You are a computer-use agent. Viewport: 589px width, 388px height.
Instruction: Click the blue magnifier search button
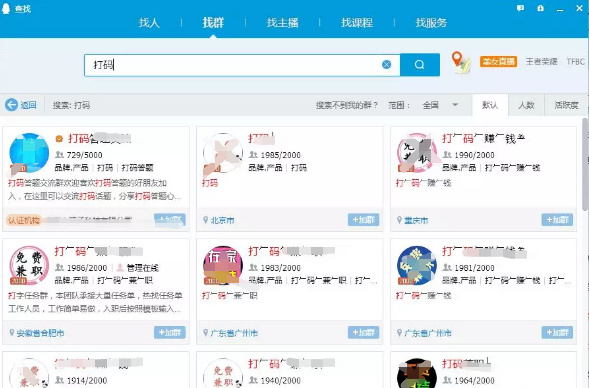coord(420,65)
